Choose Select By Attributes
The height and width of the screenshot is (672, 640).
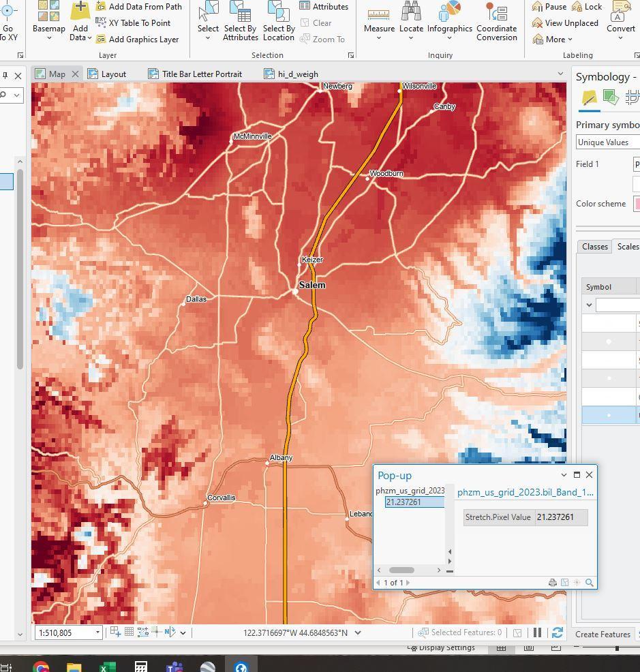(240, 20)
